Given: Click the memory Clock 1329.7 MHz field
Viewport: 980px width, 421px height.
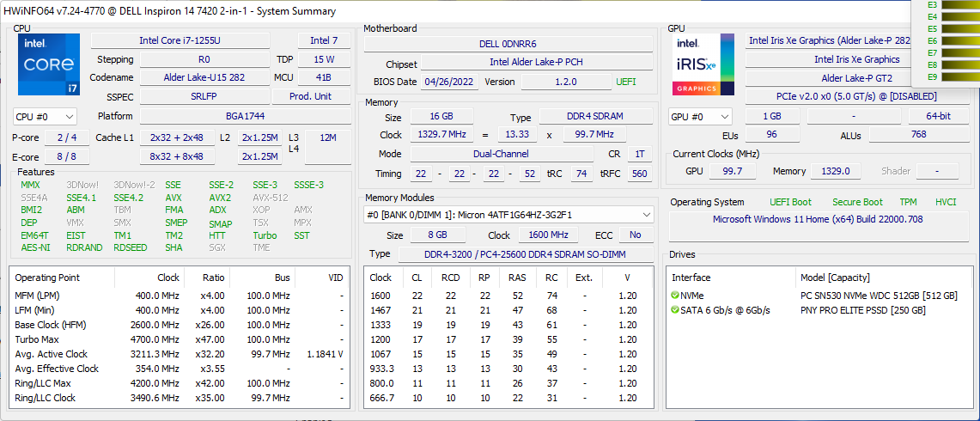Looking at the screenshot, I should [x=441, y=135].
